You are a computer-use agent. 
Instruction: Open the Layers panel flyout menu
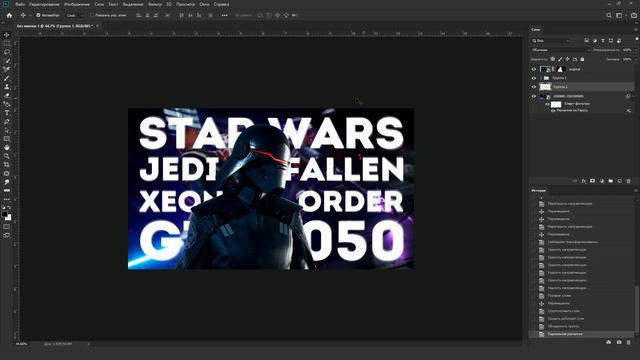tap(636, 29)
